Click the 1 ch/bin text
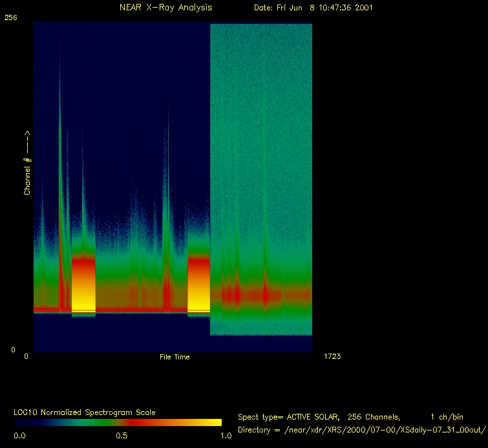This screenshot has width=488, height=448. coord(447,417)
